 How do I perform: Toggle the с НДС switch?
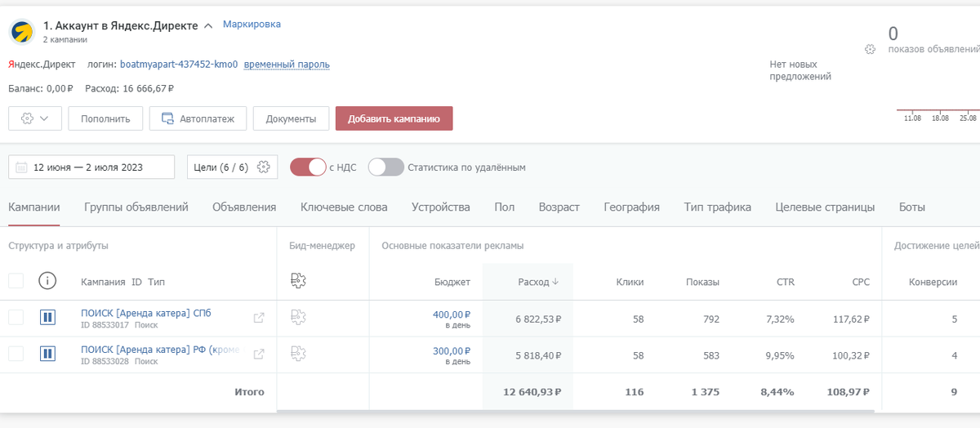click(x=308, y=167)
